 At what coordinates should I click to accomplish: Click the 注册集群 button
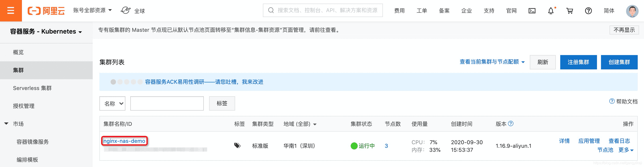coord(578,62)
